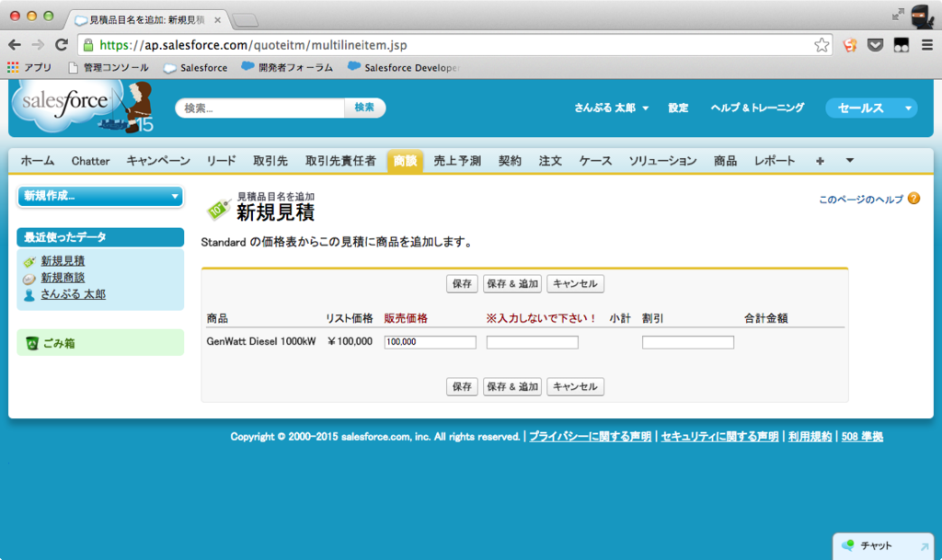
Task: Click the 販売価格 input with 100,000
Action: pyautogui.click(x=431, y=342)
